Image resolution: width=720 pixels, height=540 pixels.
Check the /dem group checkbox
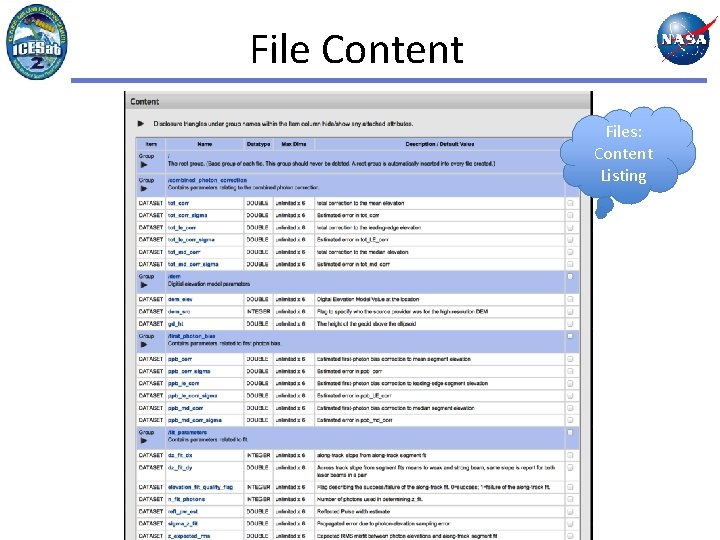pos(570,276)
